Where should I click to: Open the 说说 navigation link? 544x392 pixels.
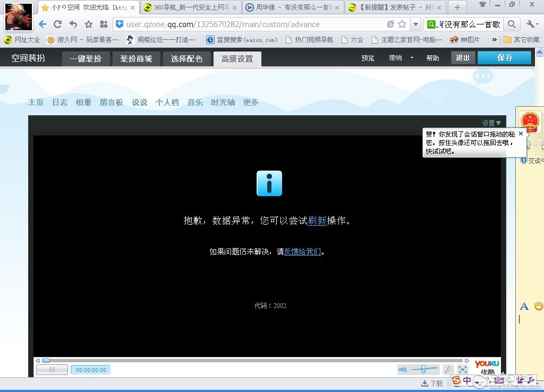[140, 103]
